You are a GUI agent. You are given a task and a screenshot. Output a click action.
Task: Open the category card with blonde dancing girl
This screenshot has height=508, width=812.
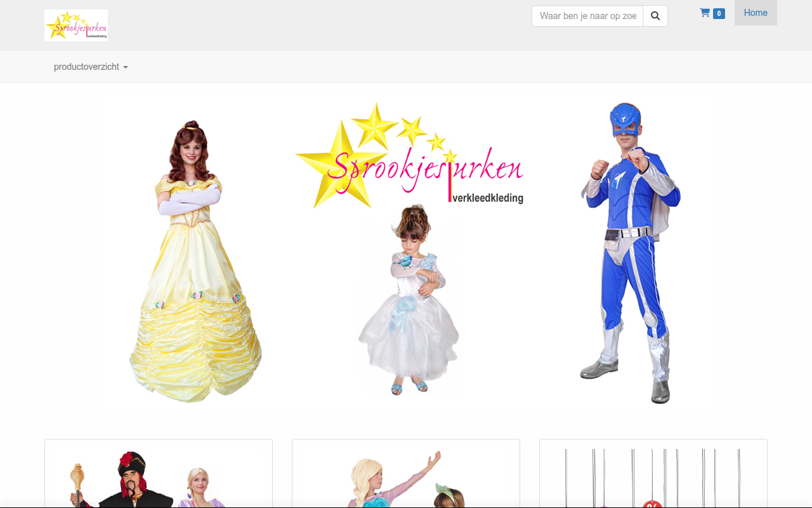(406, 474)
